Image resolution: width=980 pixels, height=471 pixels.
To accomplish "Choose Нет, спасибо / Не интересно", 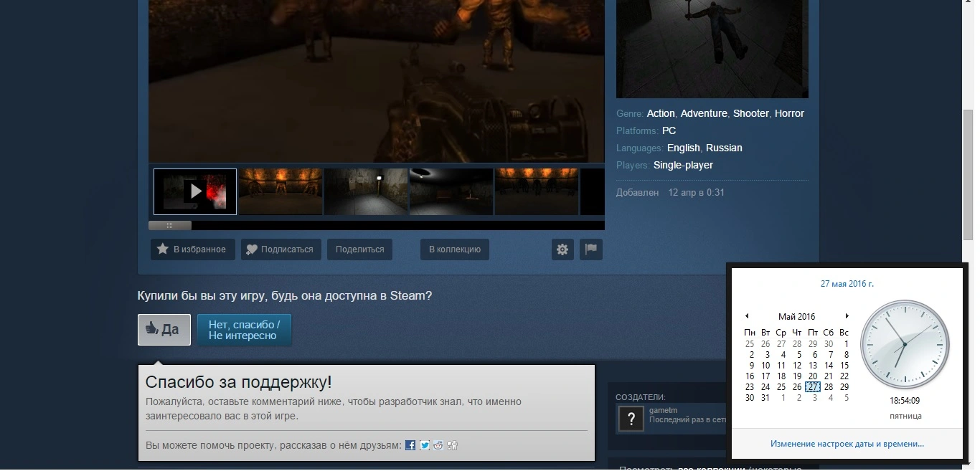I will (x=244, y=330).
